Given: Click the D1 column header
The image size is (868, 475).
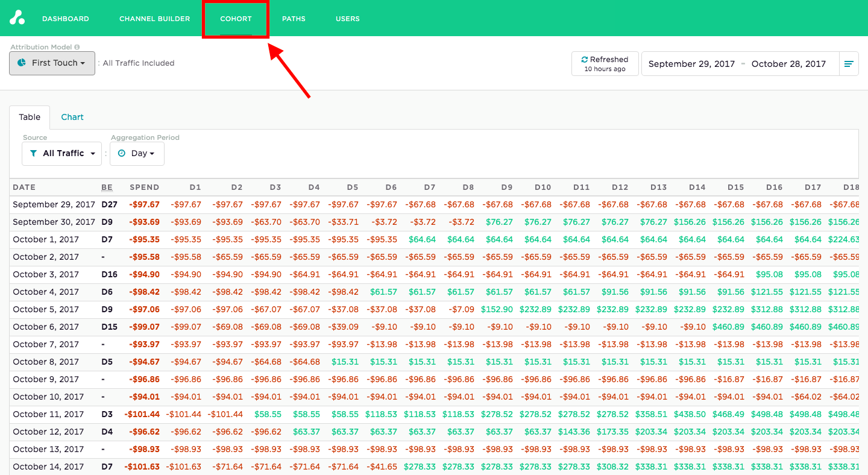Looking at the screenshot, I should pos(195,187).
